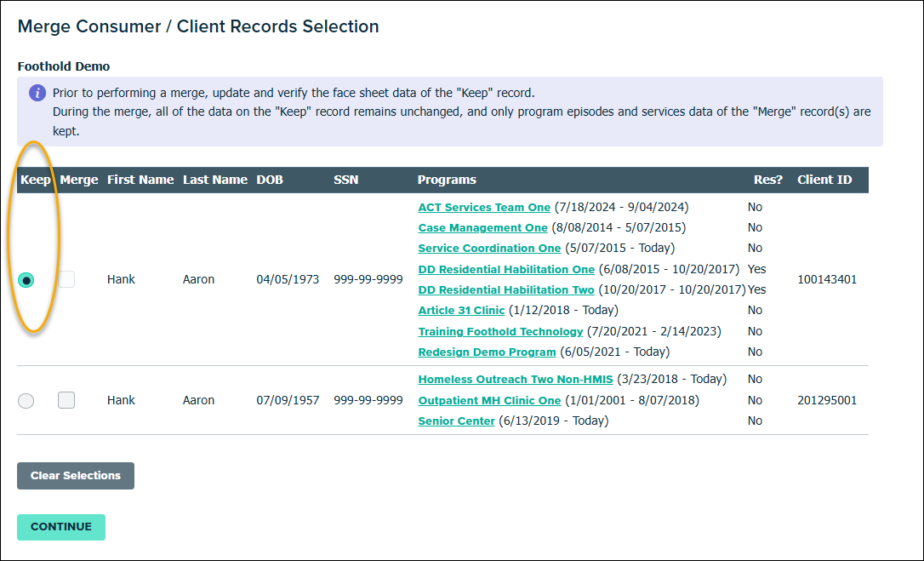Check Merge box for DOB 07/09/1957 record
Screen dimensions: 924x561
click(x=66, y=400)
